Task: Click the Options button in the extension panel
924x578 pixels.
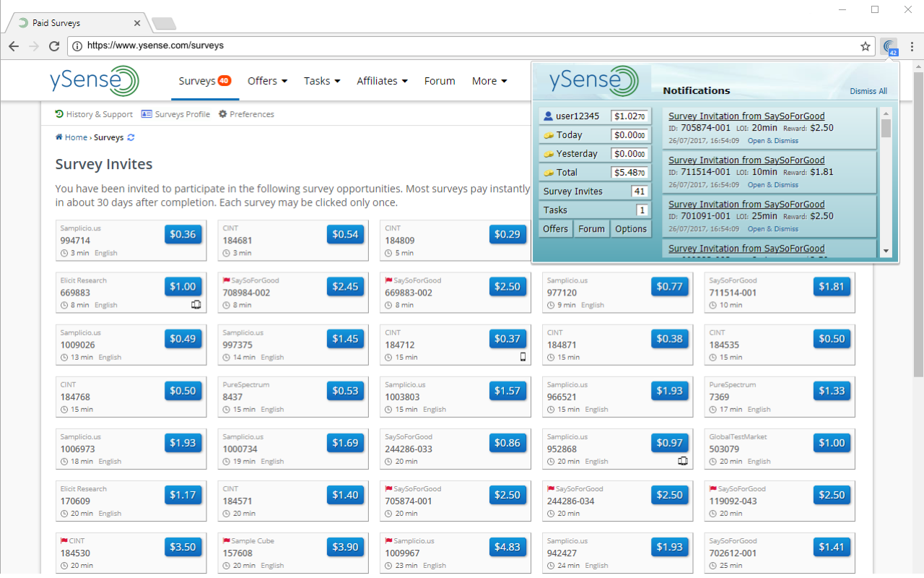Action: pos(630,228)
